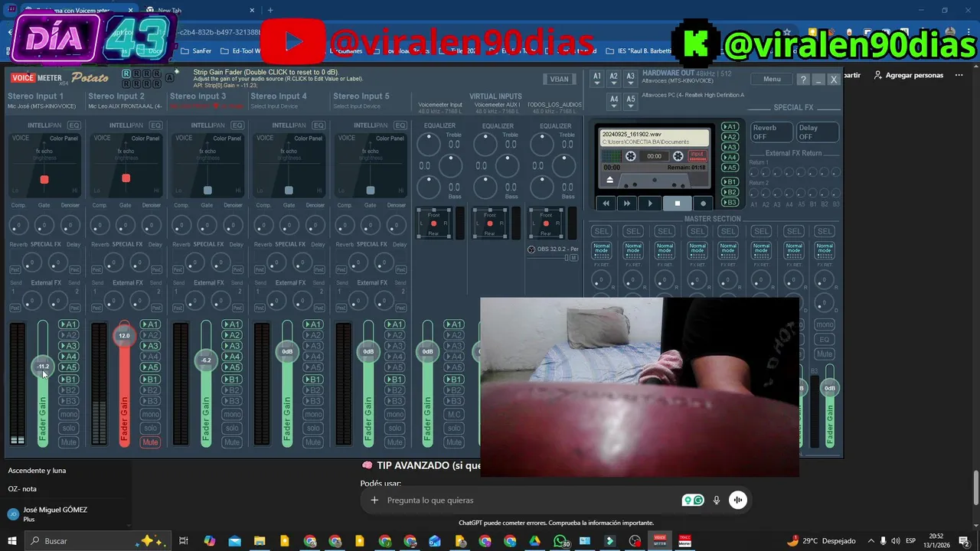Toggle Delay OFF in Special FX
The height and width of the screenshot is (551, 980).
817,132
